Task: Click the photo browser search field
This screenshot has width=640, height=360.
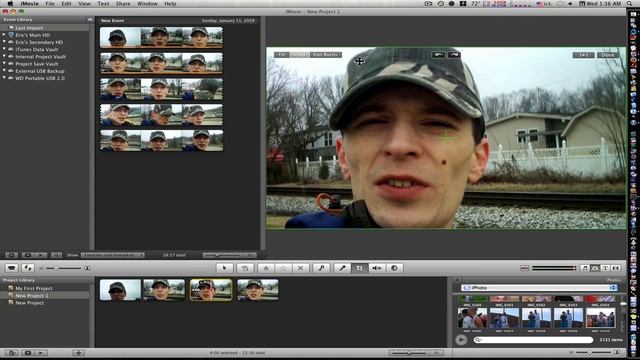Action: [533, 340]
